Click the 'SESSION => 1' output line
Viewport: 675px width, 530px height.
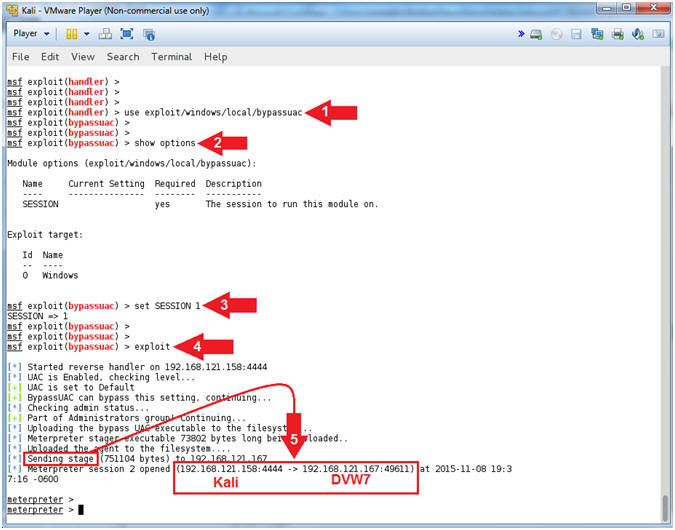(37, 316)
